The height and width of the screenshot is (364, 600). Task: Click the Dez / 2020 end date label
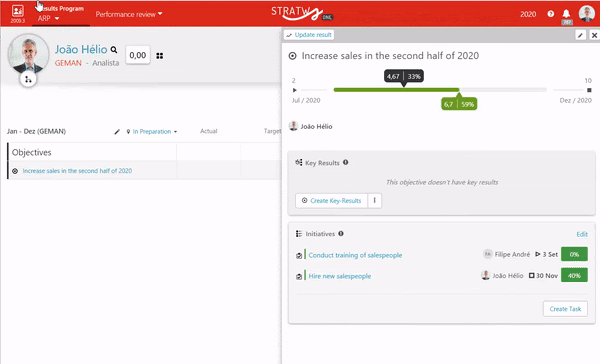[x=576, y=100]
